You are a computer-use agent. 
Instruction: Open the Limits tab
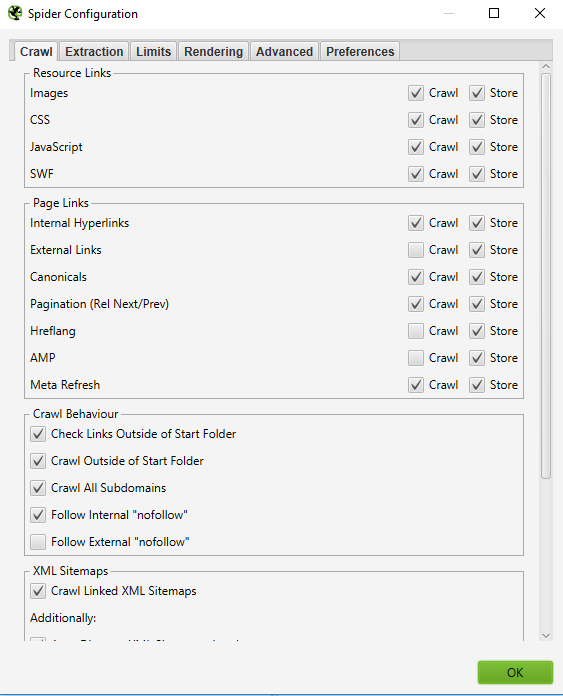pyautogui.click(x=154, y=51)
